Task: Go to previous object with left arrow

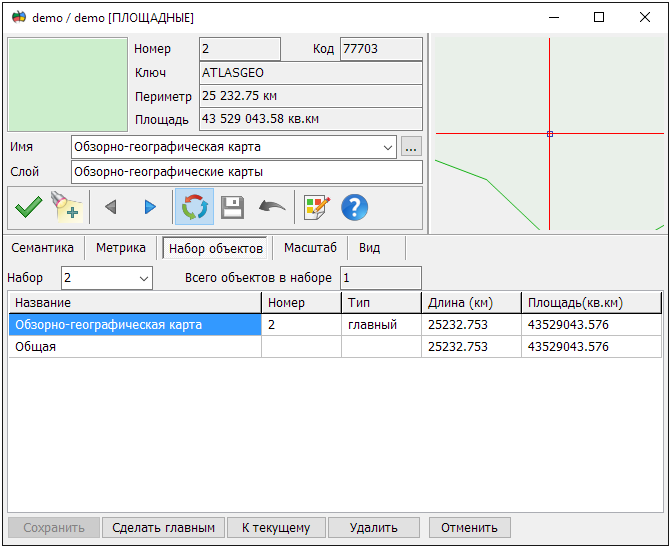Action: 111,207
